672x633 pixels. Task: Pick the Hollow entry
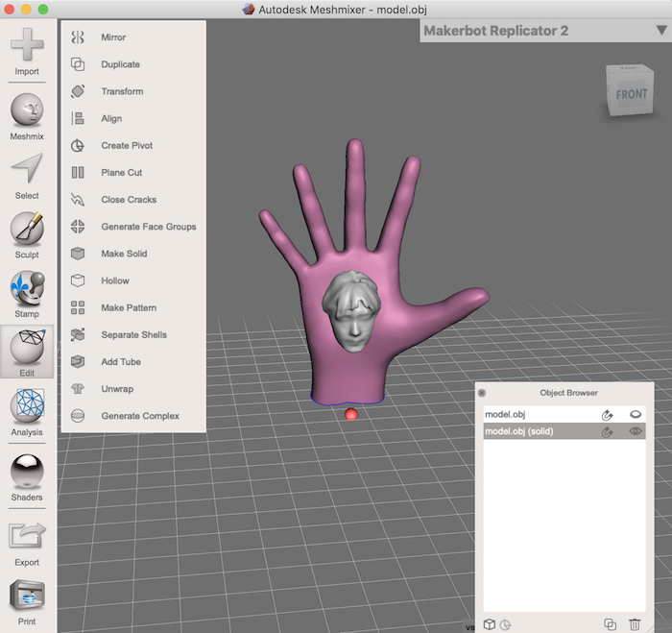133,280
